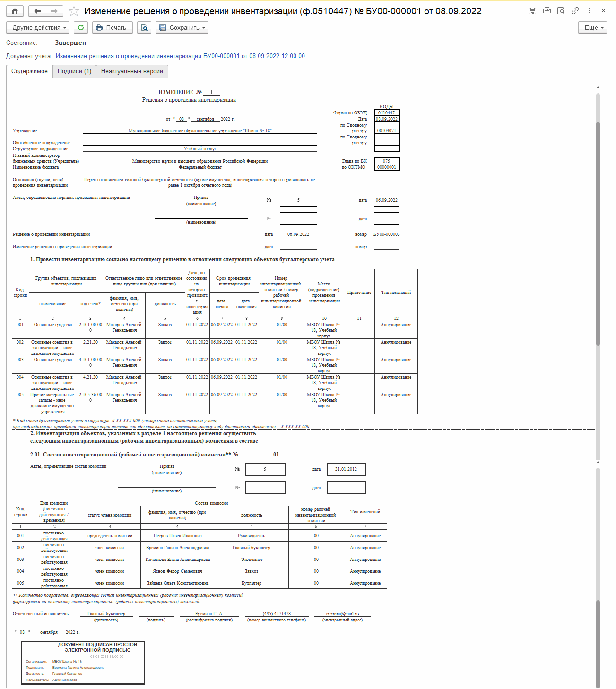Expand the Еще menu
Image resolution: width=616 pixels, height=689 pixels.
[592, 27]
